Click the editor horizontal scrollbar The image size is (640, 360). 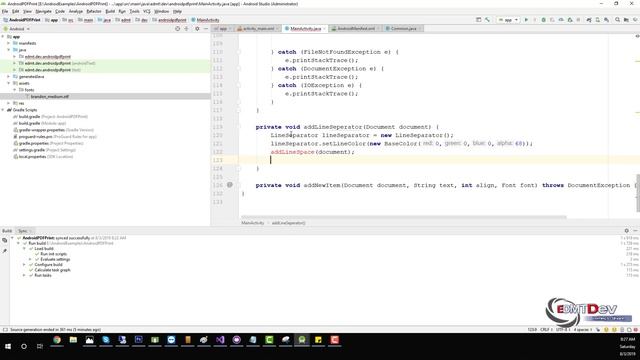[x=404, y=217]
